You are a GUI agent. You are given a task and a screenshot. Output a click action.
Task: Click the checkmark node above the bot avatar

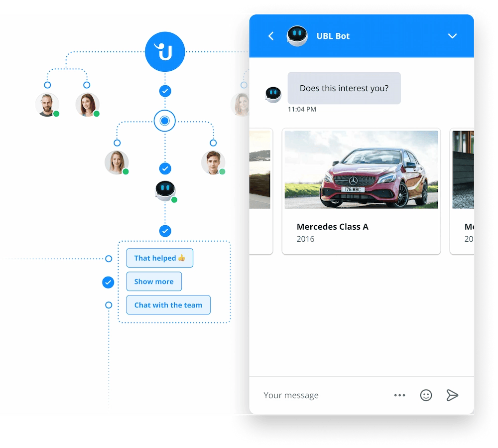[x=165, y=168]
